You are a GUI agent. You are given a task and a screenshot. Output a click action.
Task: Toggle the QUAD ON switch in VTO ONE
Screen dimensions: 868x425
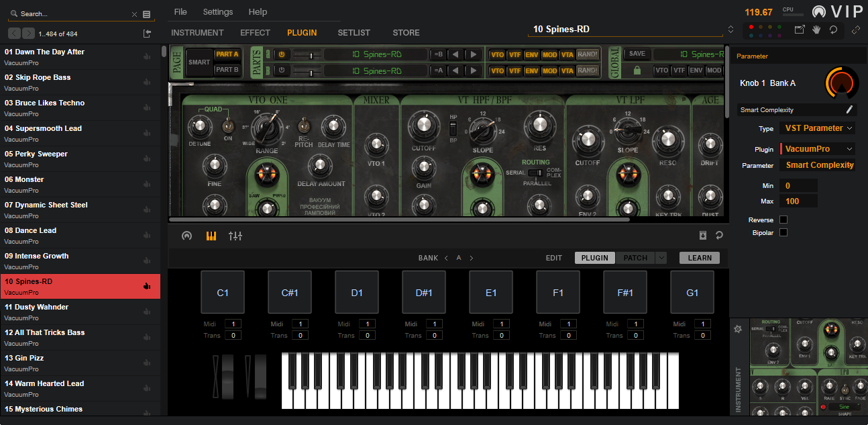[x=228, y=124]
